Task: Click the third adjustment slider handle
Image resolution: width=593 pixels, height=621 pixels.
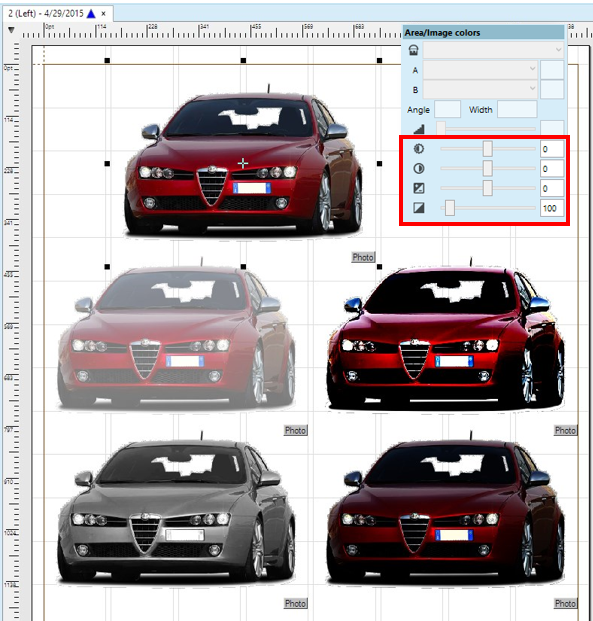Action: click(x=488, y=188)
